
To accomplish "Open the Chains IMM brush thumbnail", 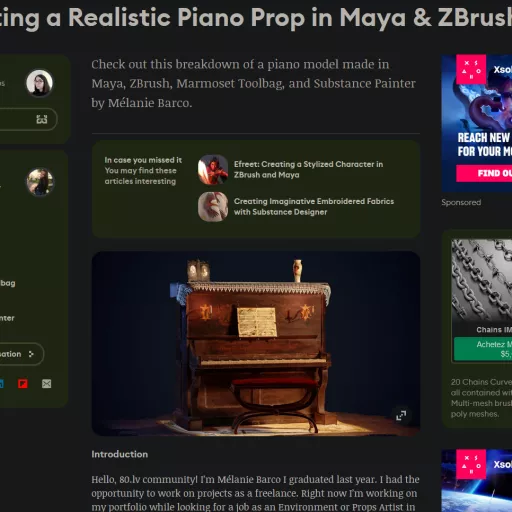I will (x=482, y=280).
